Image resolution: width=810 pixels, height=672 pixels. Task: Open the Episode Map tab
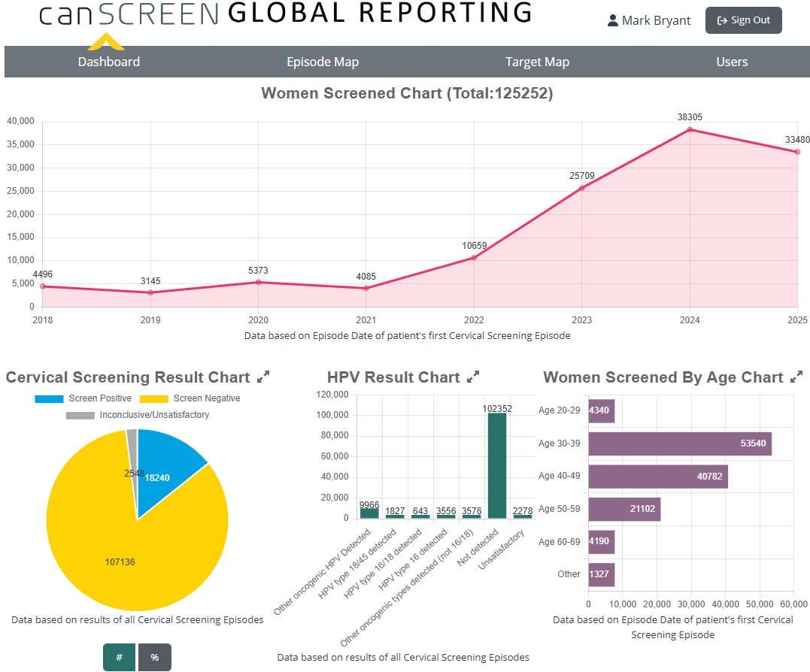(323, 62)
